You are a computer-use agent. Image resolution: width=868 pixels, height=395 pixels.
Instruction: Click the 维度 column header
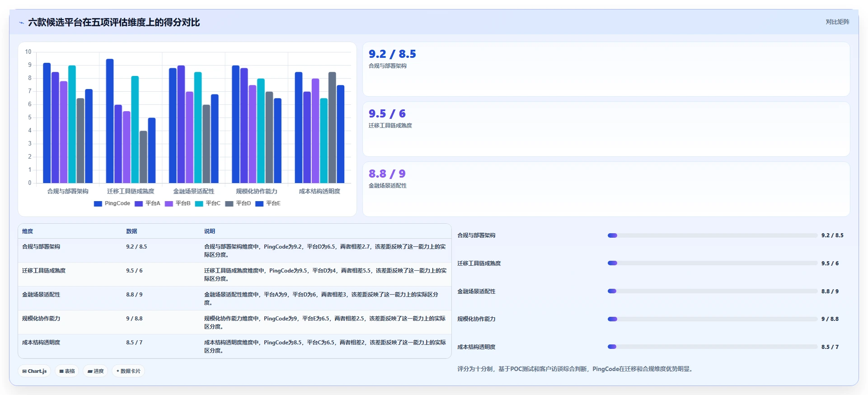[28, 231]
